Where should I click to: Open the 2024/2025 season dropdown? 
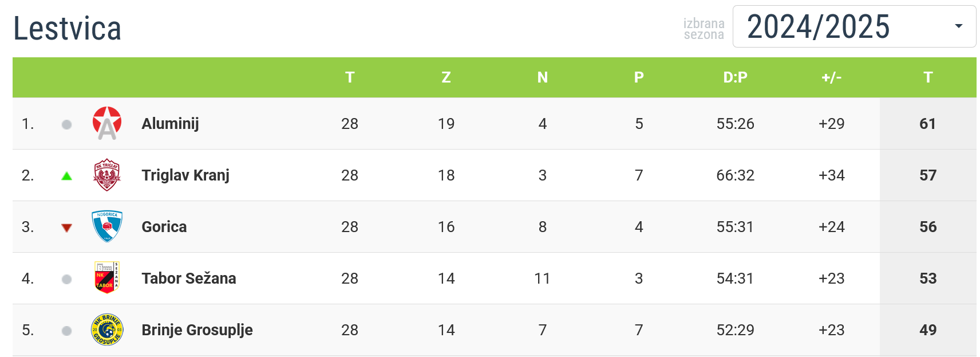pos(854,26)
